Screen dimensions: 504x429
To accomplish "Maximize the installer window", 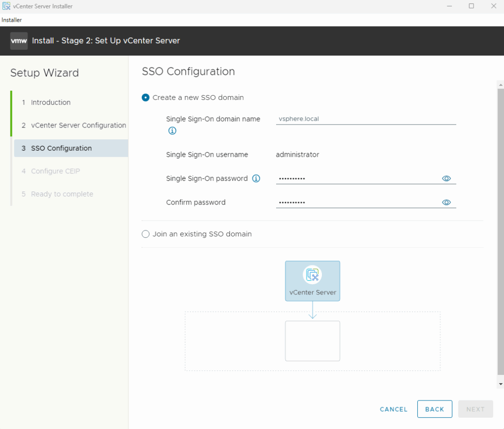I will pyautogui.click(x=471, y=6).
